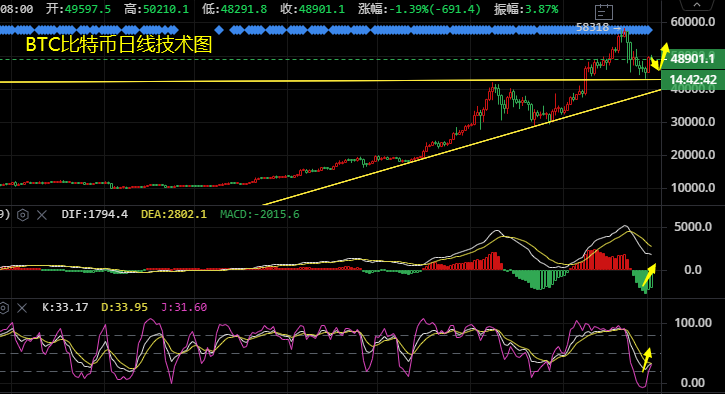Screen dimensions: 725x394
Task: Select the 30000.0 price axis label
Action: pyautogui.click(x=693, y=122)
